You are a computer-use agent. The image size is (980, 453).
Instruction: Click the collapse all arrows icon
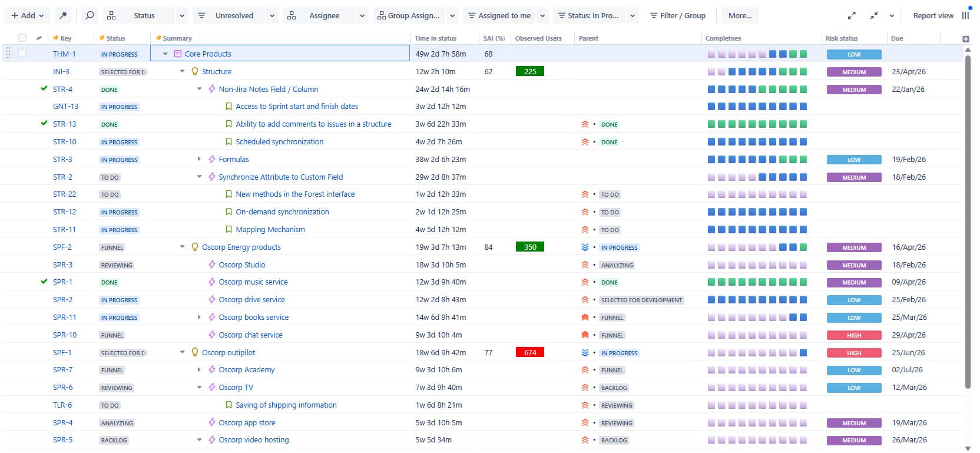click(x=874, y=16)
